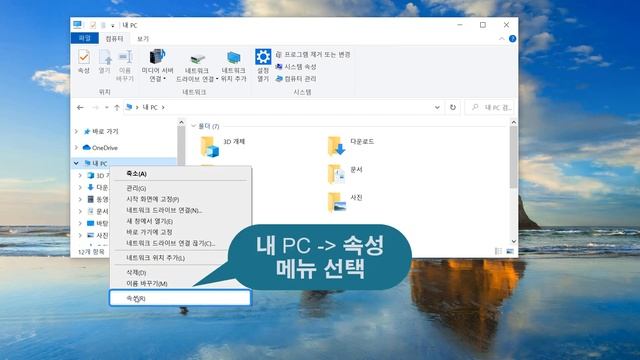
Task: Click 프로그램 제거 또는 변경 in ribbon
Action: [313, 54]
